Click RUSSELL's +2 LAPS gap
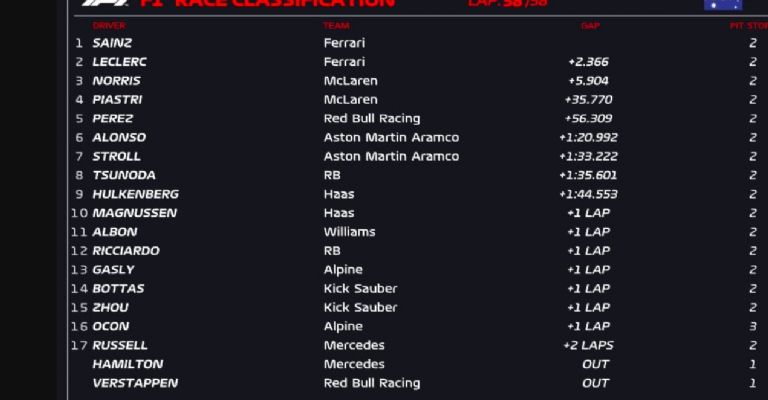This screenshot has height=400, width=768. click(x=588, y=345)
